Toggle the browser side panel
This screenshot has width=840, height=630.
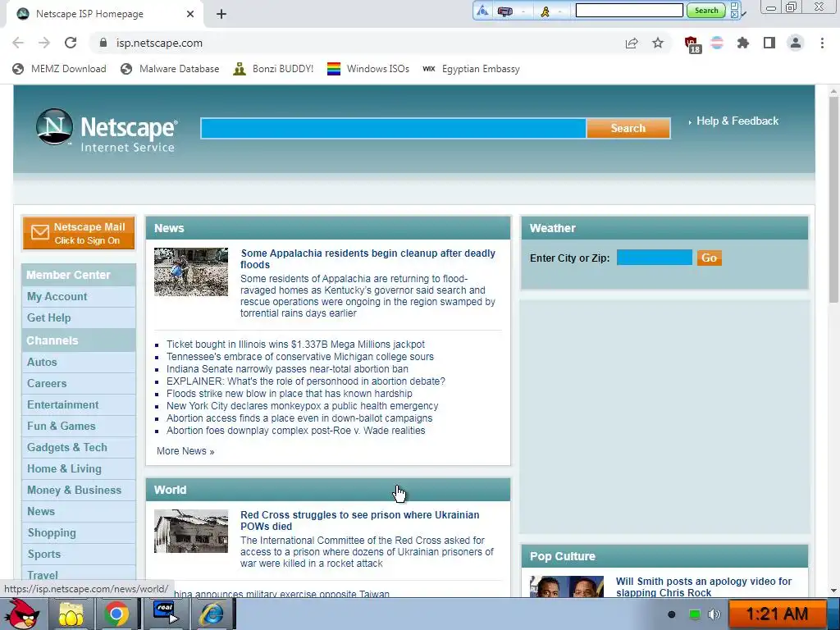pyautogui.click(x=769, y=43)
